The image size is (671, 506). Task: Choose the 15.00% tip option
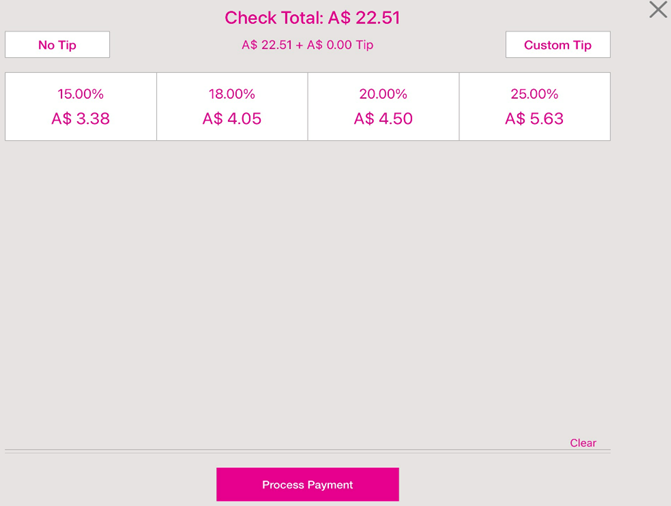[x=80, y=94]
